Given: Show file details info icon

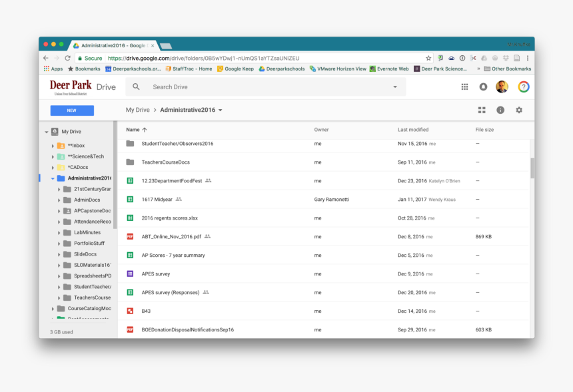Looking at the screenshot, I should [500, 110].
